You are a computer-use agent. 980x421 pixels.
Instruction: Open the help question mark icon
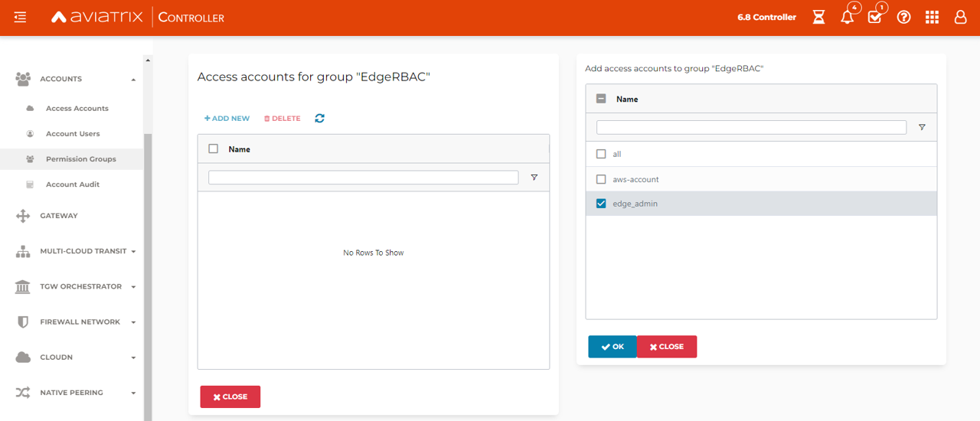click(x=903, y=17)
